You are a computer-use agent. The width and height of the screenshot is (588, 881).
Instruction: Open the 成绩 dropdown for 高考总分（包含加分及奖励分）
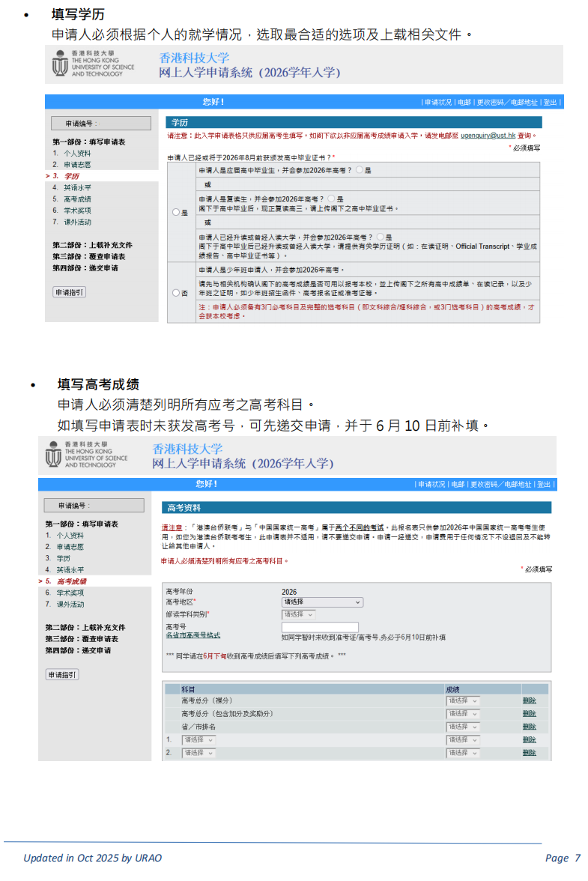pyautogui.click(x=463, y=713)
